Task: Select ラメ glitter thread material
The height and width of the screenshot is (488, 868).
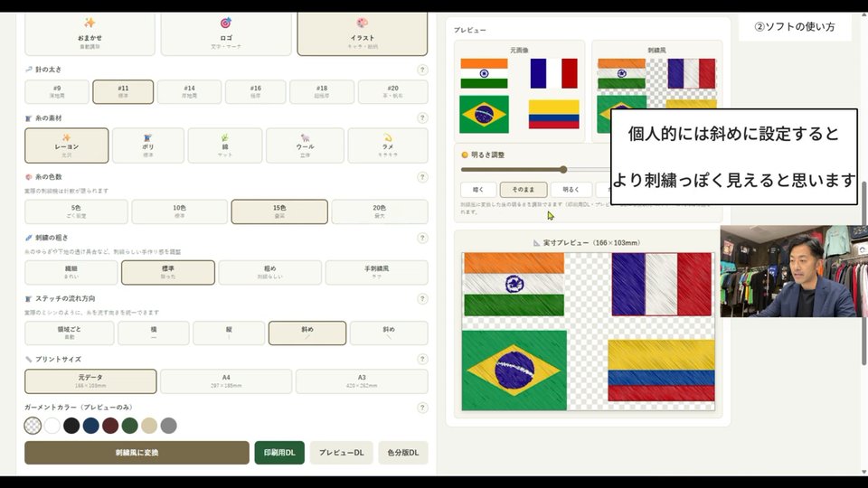Action: (388, 145)
